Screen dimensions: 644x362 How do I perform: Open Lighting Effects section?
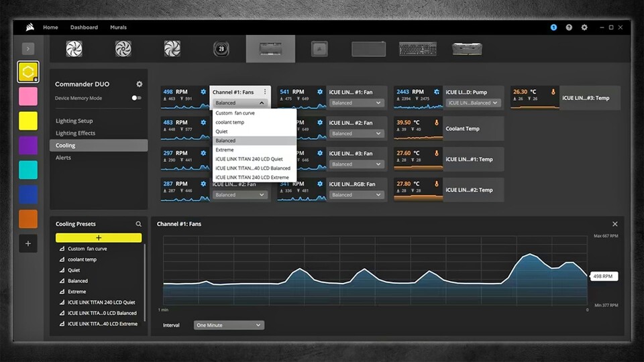pyautogui.click(x=75, y=133)
